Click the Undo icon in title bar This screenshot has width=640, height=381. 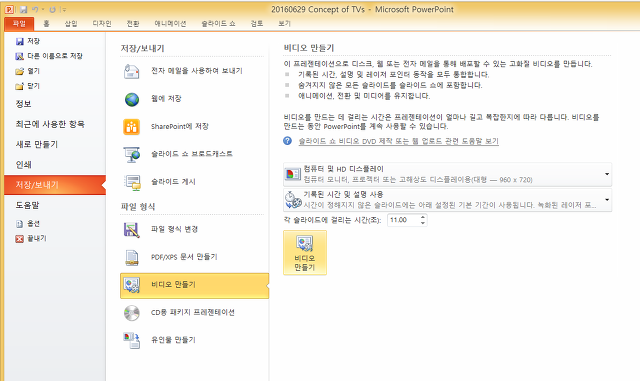[x=36, y=9]
